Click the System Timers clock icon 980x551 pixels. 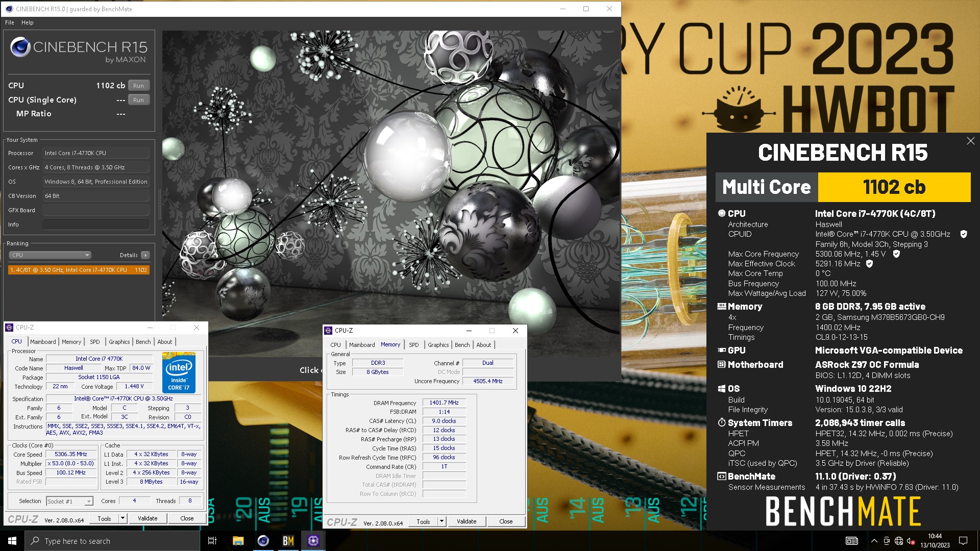[721, 422]
